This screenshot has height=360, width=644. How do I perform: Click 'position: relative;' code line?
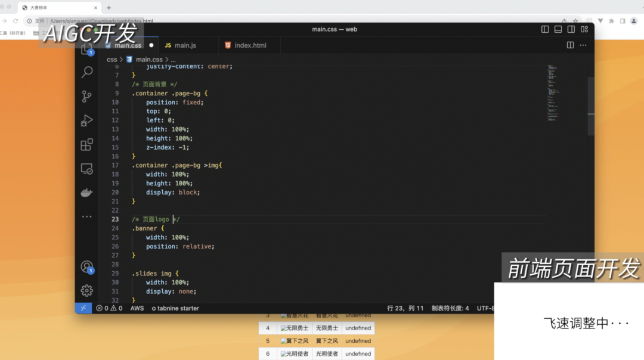[x=180, y=246]
